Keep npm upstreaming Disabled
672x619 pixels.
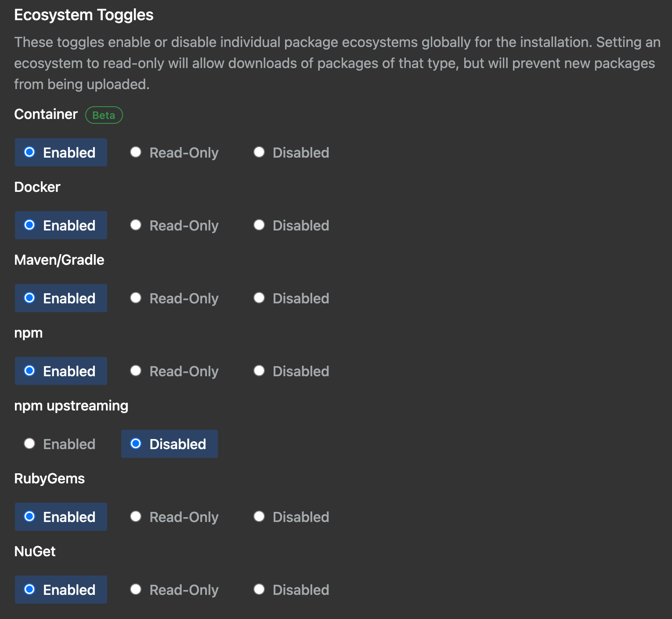pyautogui.click(x=169, y=444)
